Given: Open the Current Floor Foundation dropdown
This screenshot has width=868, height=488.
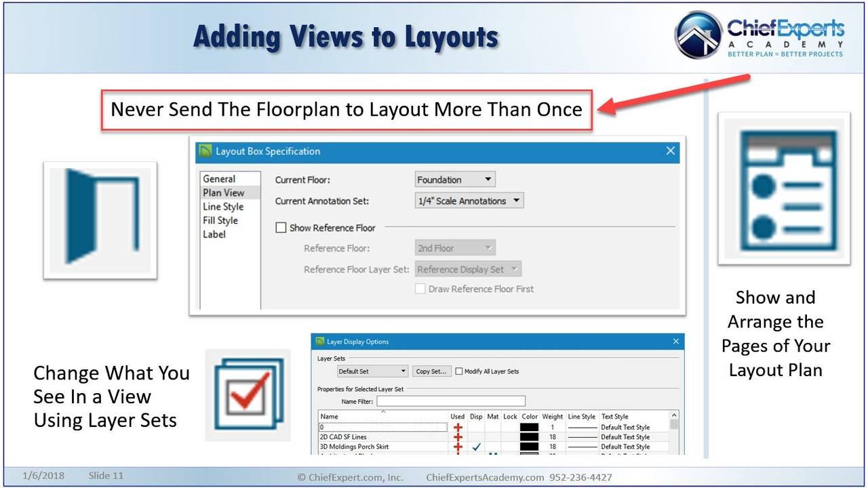Looking at the screenshot, I should pos(455,180).
